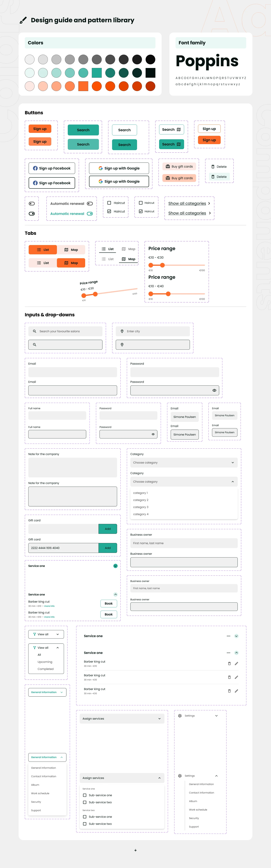271x868 pixels.
Task: Click the gift card field containing 2222 4444 1616 4040
Action: [63, 548]
